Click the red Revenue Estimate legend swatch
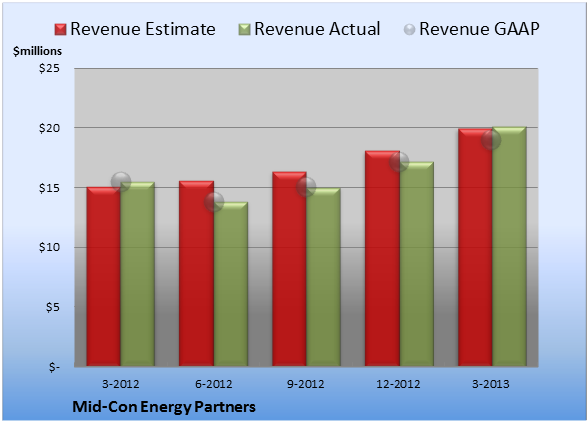Screen dimensions: 588x422 click(60, 29)
